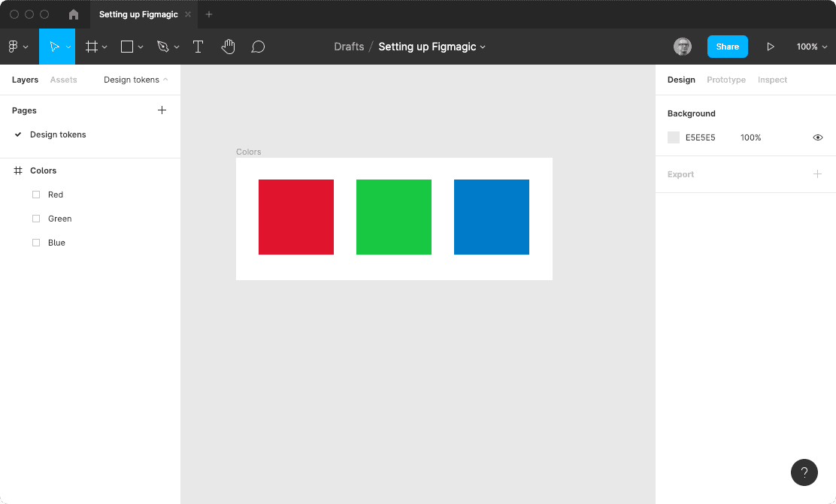
Task: Click the Share button
Action: (727, 47)
